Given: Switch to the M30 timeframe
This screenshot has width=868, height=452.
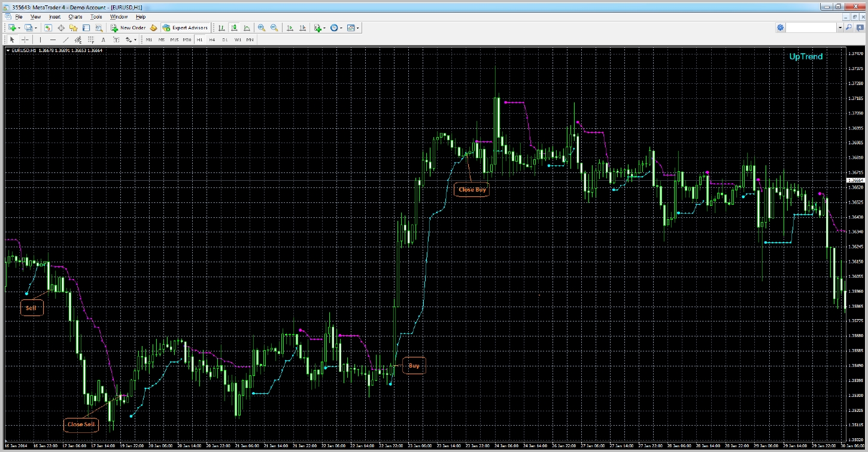Looking at the screenshot, I should coord(187,40).
